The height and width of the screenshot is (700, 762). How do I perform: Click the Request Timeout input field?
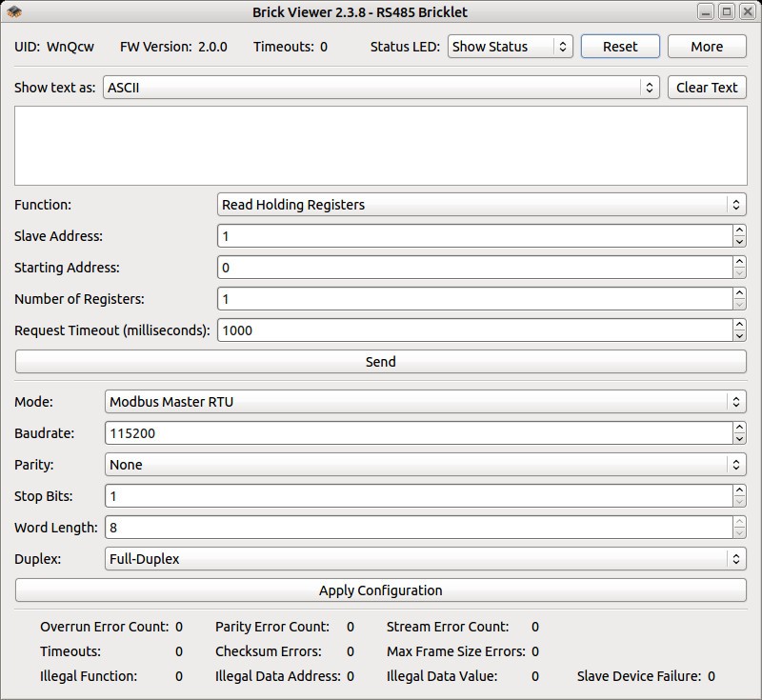pyautogui.click(x=474, y=330)
